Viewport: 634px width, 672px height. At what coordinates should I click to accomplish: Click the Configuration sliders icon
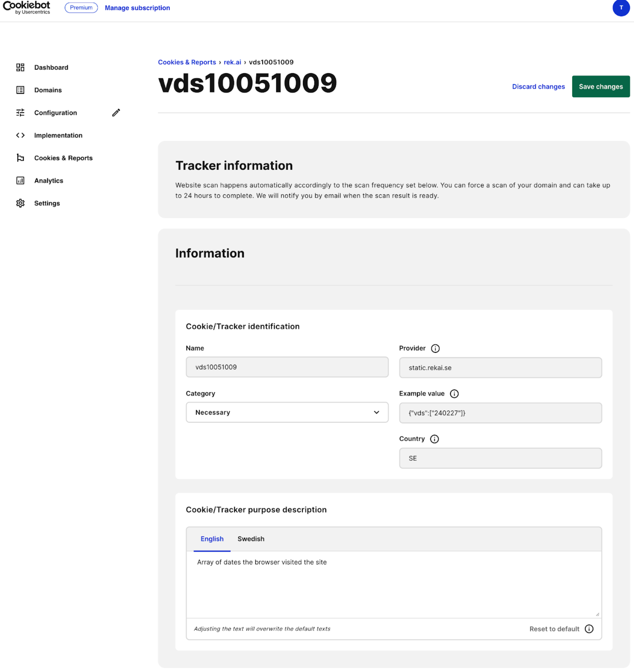click(20, 113)
